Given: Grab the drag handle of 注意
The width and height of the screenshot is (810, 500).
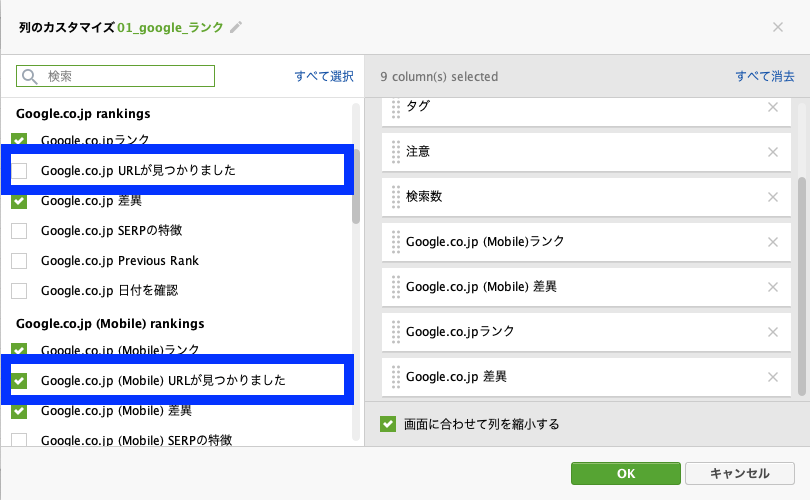Looking at the screenshot, I should 396,152.
